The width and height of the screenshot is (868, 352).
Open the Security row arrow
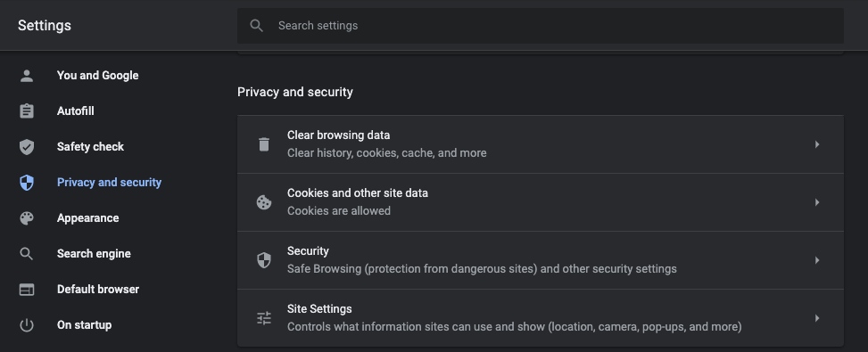817,260
